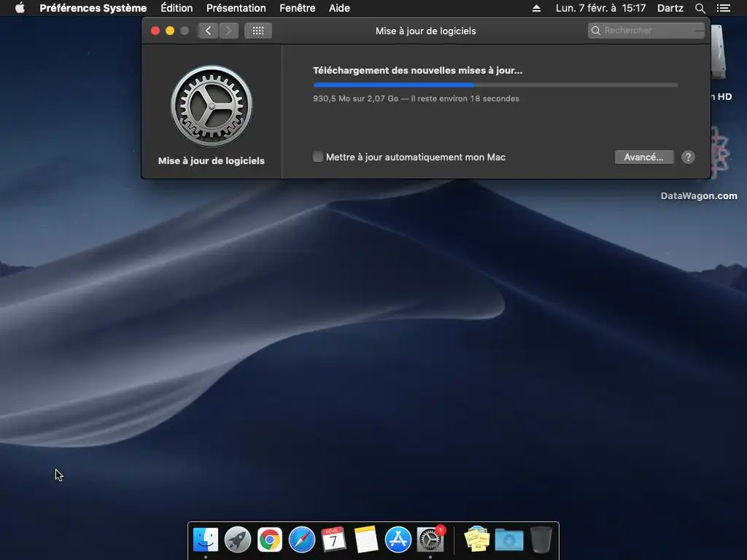Open the Édition menu

coord(177,8)
